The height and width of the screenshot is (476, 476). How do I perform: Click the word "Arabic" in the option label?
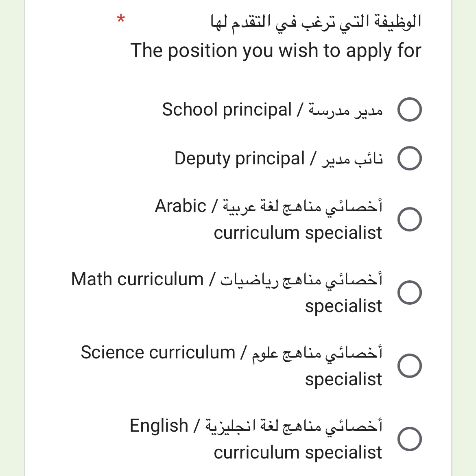(181, 206)
